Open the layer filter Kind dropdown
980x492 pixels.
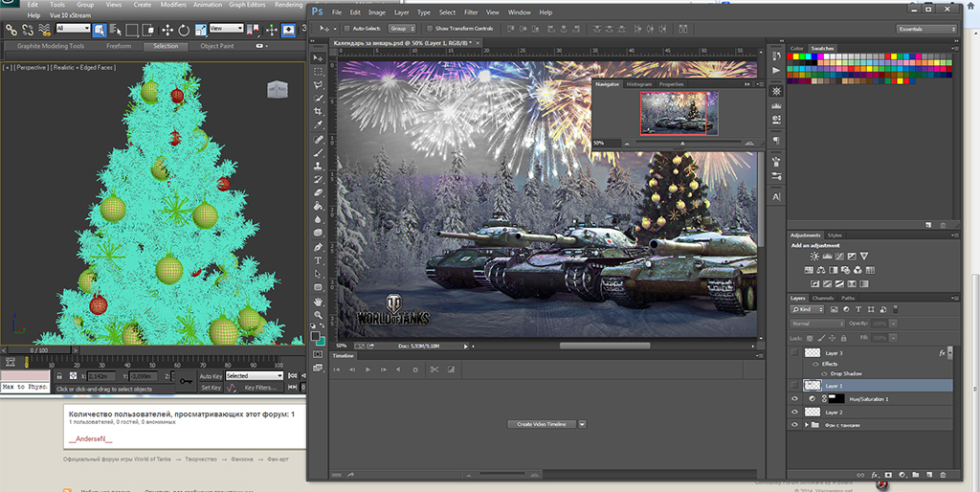(x=808, y=309)
